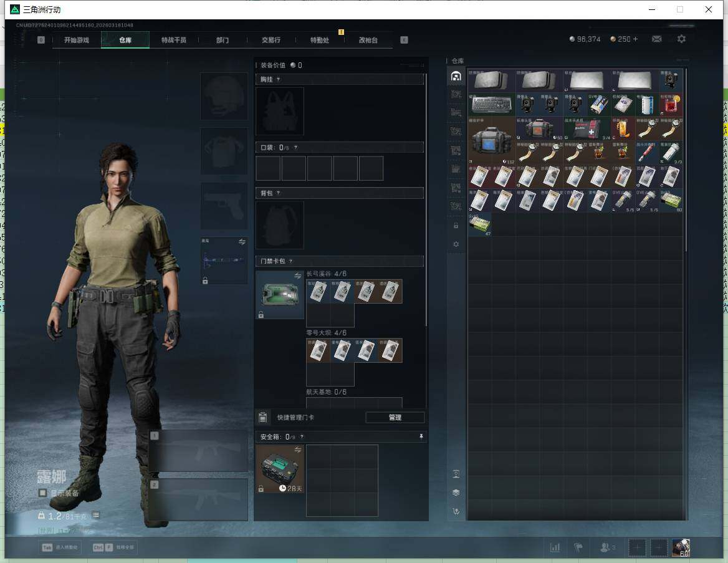Click help mark next to 背包
This screenshot has width=728, height=563.
point(278,193)
